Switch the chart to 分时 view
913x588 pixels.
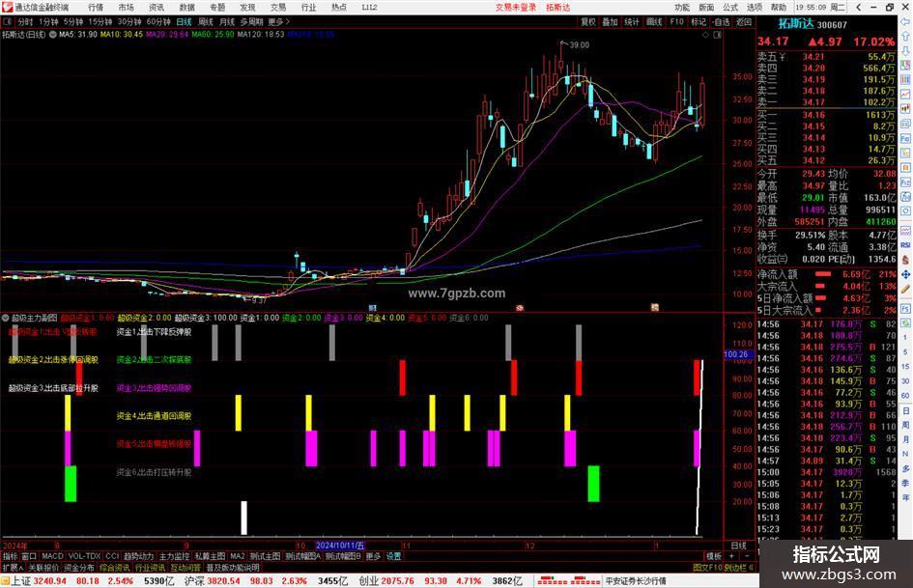pos(25,21)
